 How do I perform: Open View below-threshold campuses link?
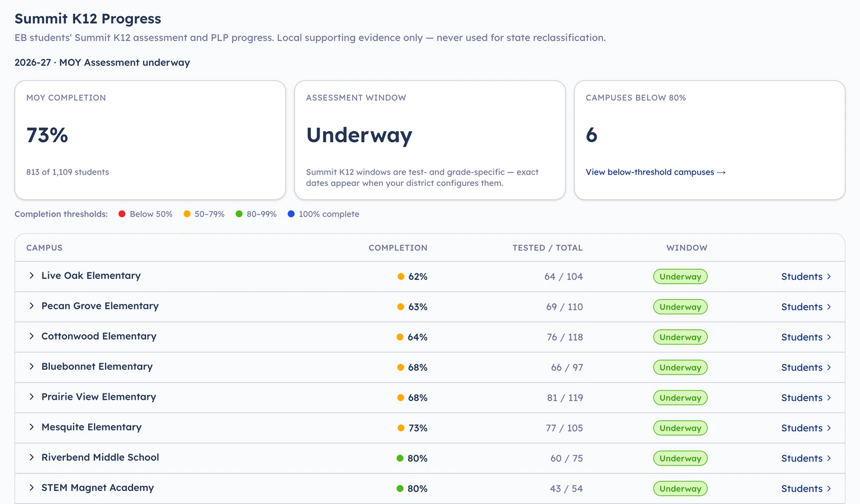[656, 172]
